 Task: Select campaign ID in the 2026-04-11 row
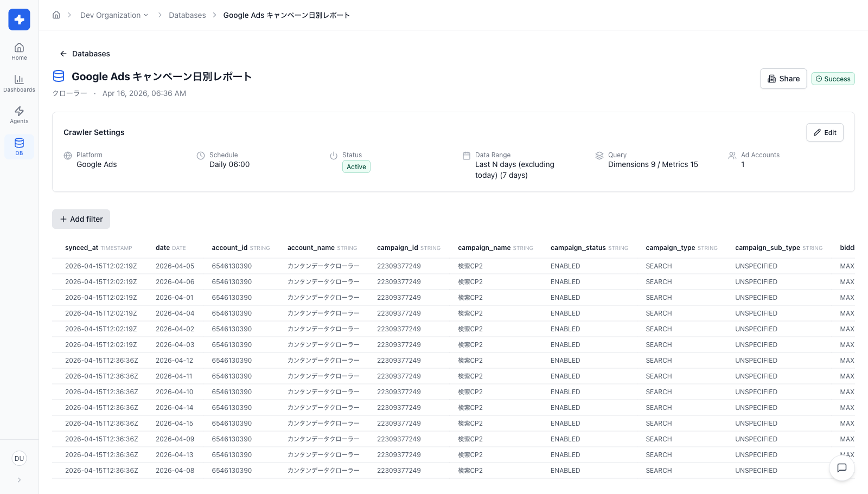pos(399,376)
